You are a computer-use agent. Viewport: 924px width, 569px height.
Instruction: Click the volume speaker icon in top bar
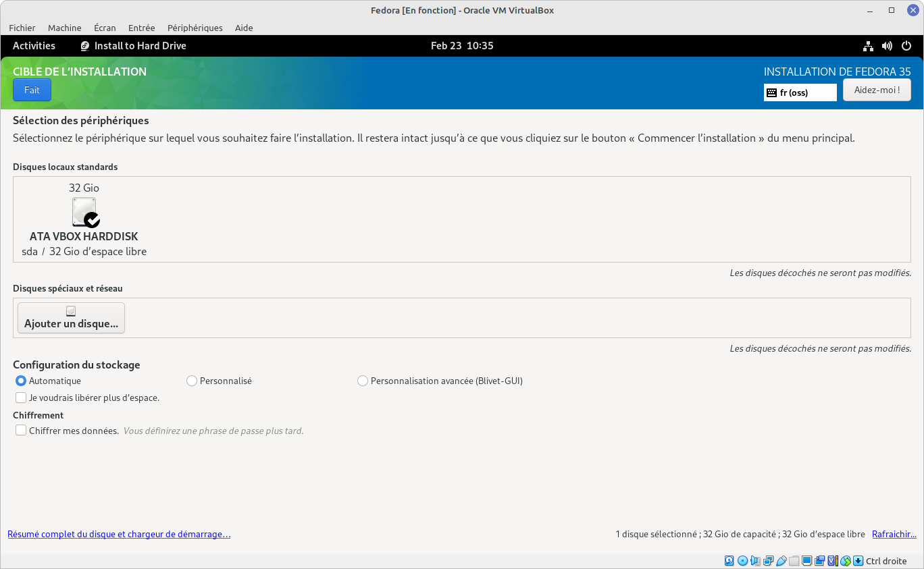pyautogui.click(x=888, y=46)
